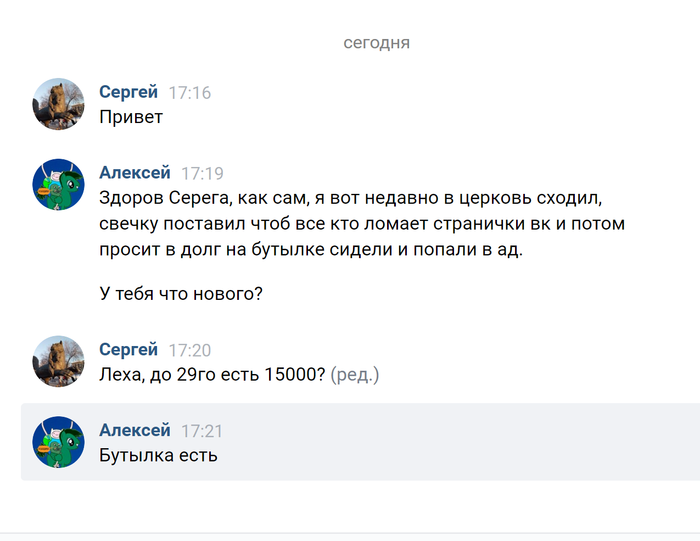Select the 17:20 timestamp
The height and width of the screenshot is (541, 700).
point(189,350)
